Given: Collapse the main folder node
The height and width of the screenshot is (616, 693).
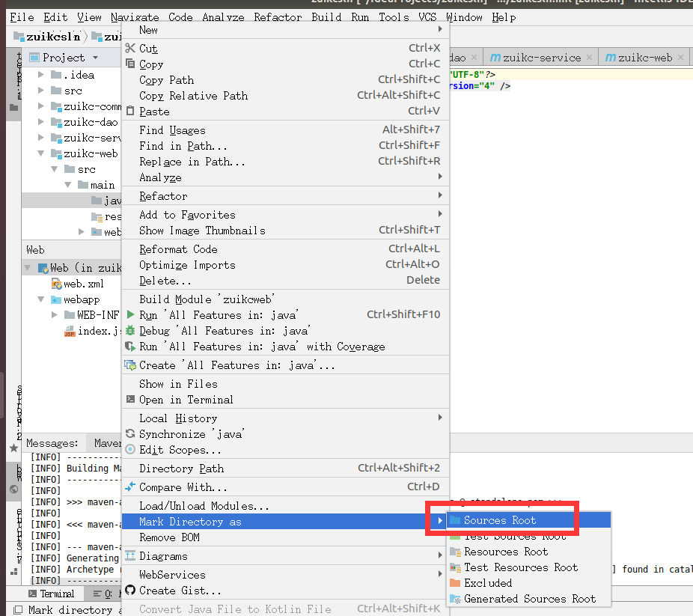Looking at the screenshot, I should pos(67,185).
